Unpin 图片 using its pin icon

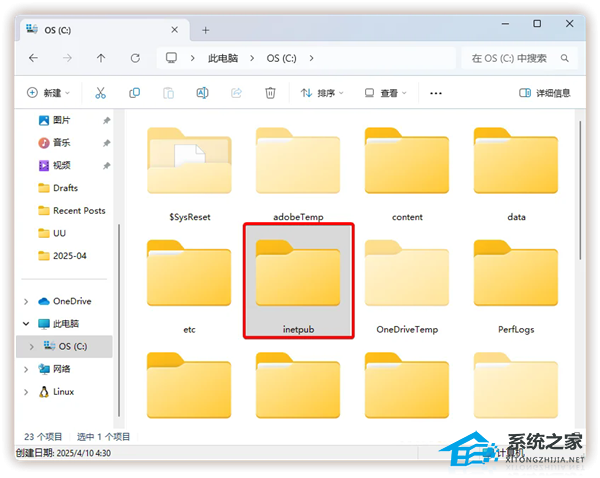coord(106,121)
